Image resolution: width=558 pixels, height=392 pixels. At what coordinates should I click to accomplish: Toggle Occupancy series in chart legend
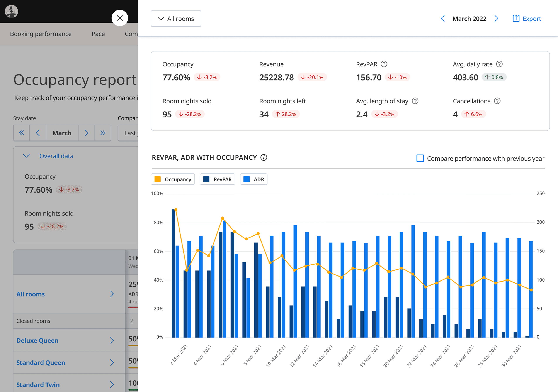click(173, 179)
